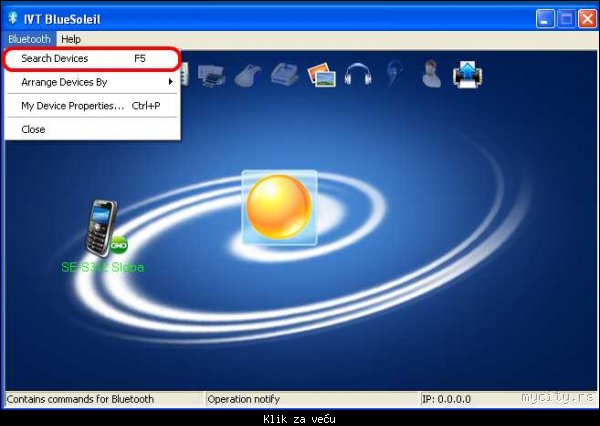Click the Bluetooth earpiece headset icon
The width and height of the screenshot is (600, 426).
point(393,73)
